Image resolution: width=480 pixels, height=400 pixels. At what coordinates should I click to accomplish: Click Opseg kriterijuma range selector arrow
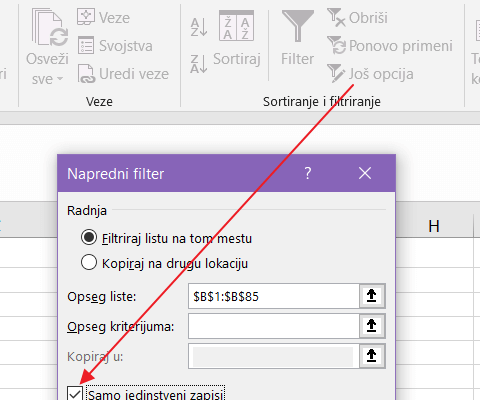[x=372, y=326]
